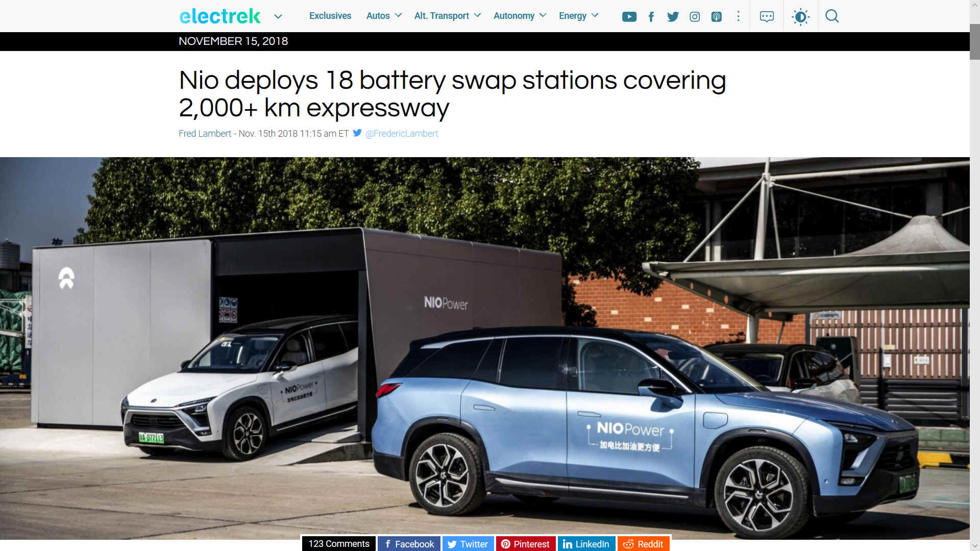Open the comments chat bubble icon
Screen dimensions: 980x551
tap(767, 16)
